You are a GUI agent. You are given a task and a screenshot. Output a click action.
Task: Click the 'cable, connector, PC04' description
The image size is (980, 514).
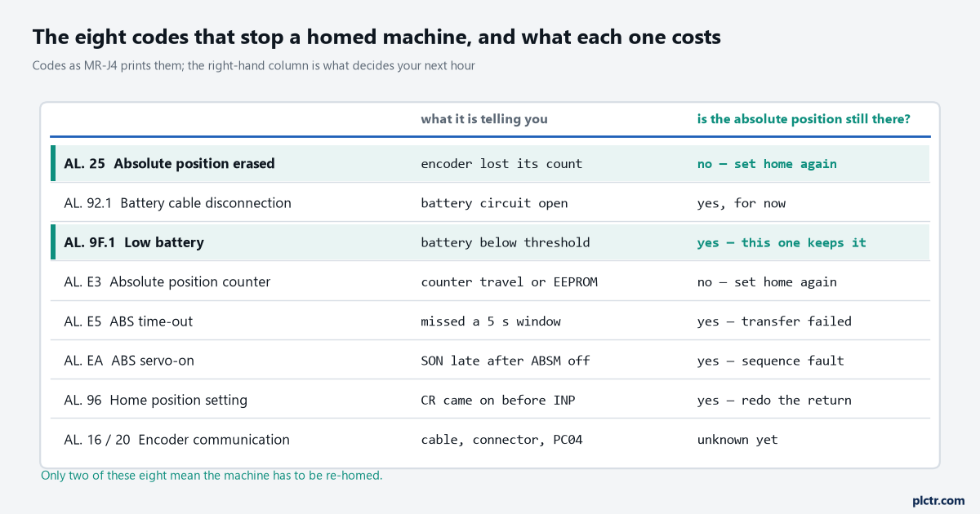click(501, 440)
